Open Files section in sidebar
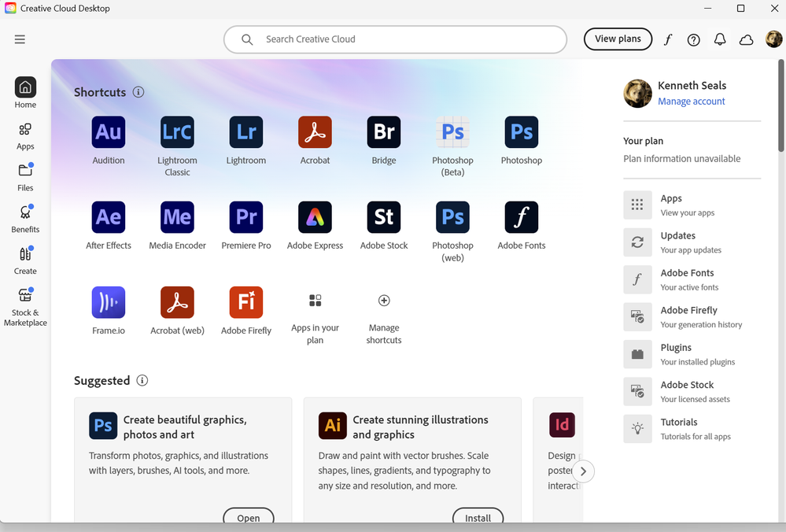Image resolution: width=786 pixels, height=532 pixels. tap(25, 178)
